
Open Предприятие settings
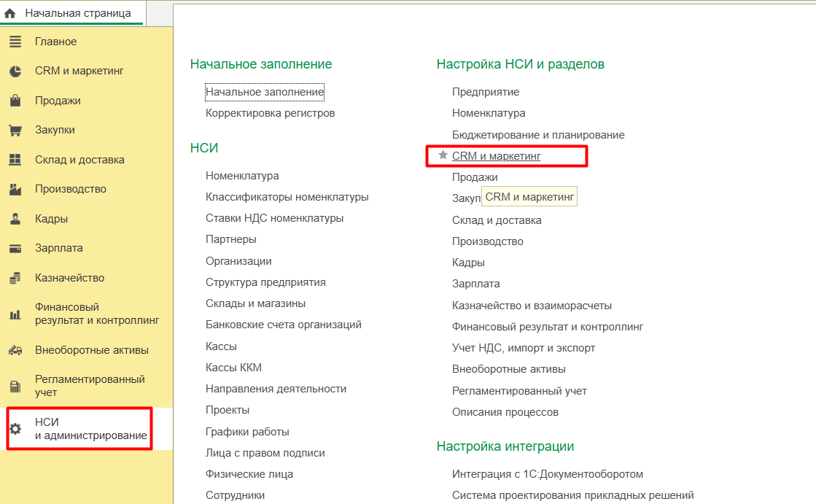pyautogui.click(x=486, y=92)
